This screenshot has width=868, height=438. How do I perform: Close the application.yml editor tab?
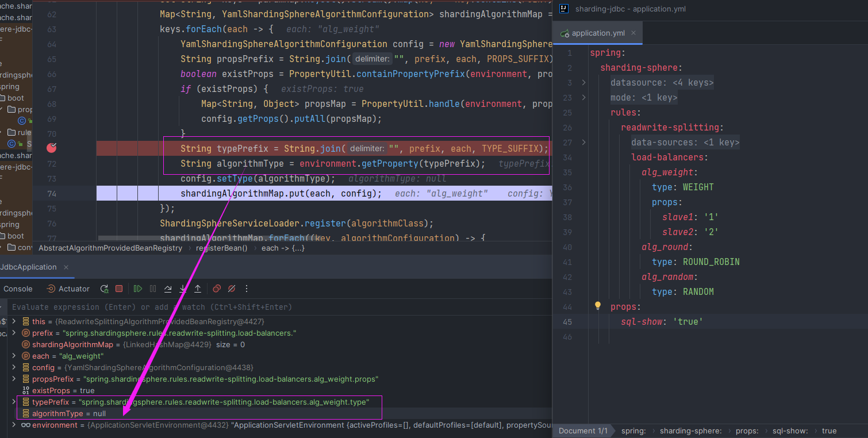coord(634,33)
